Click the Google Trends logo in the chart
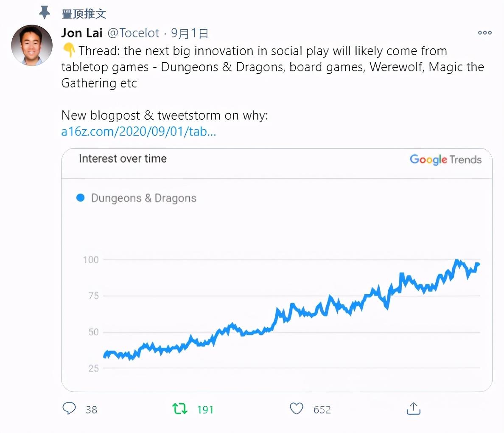Screen dimensions: 504x433 [x=445, y=160]
